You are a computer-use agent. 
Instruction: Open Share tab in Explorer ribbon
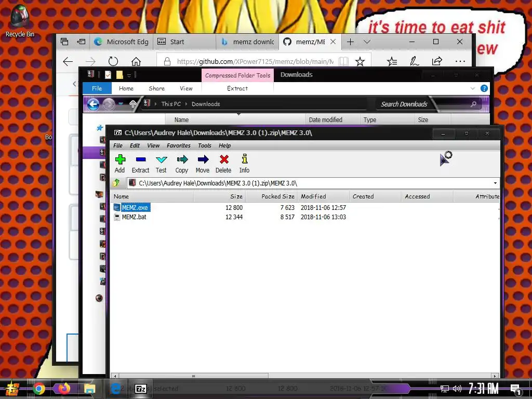click(157, 88)
